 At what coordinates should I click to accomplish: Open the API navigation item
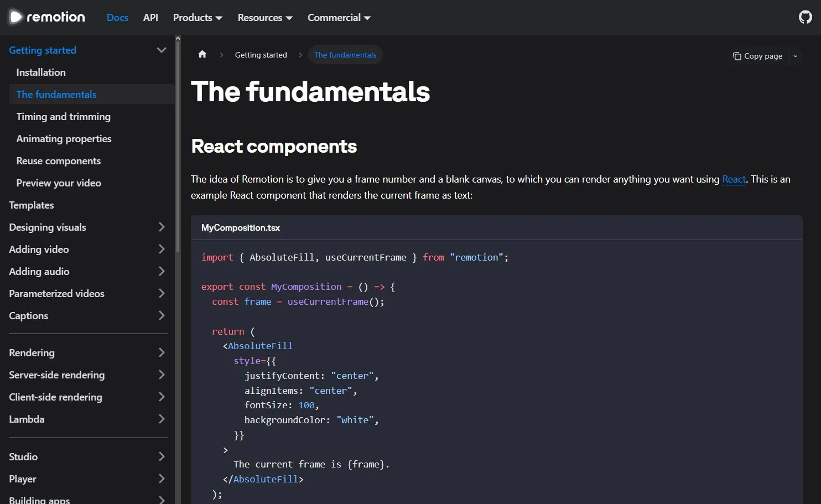[150, 18]
